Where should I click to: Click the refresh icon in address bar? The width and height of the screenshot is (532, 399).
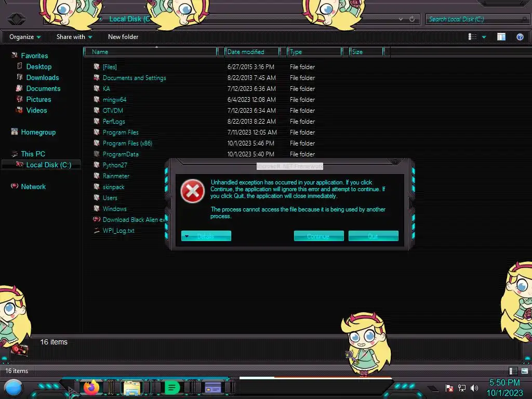click(412, 19)
